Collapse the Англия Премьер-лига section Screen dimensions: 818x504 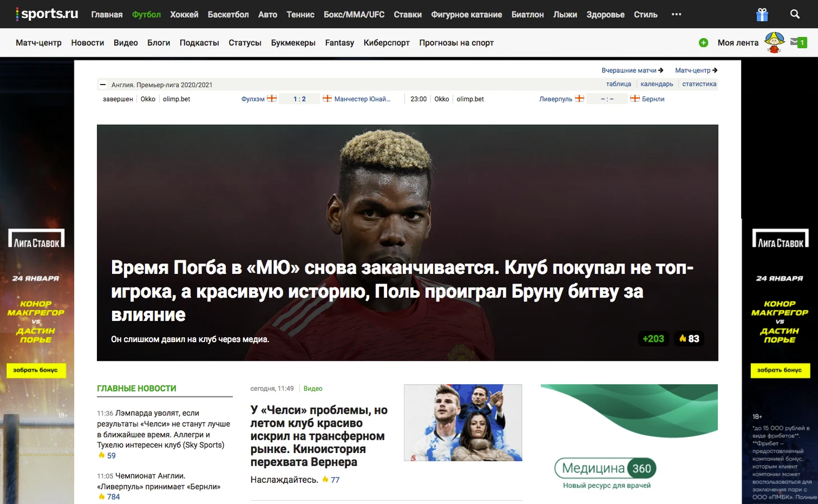[103, 85]
